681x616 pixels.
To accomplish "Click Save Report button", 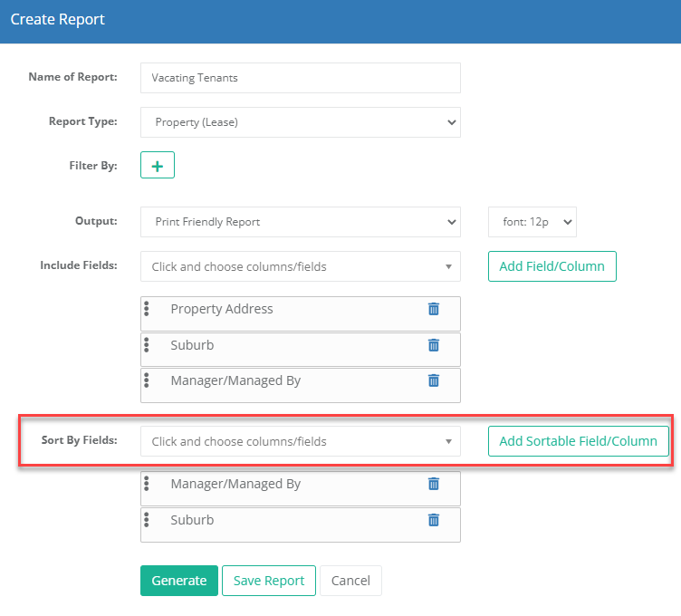I will pyautogui.click(x=268, y=581).
